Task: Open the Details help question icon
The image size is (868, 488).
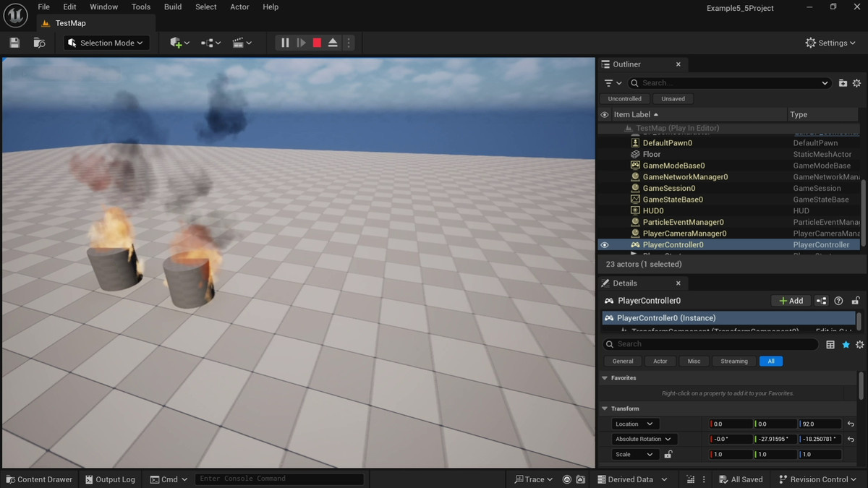Action: coord(839,301)
